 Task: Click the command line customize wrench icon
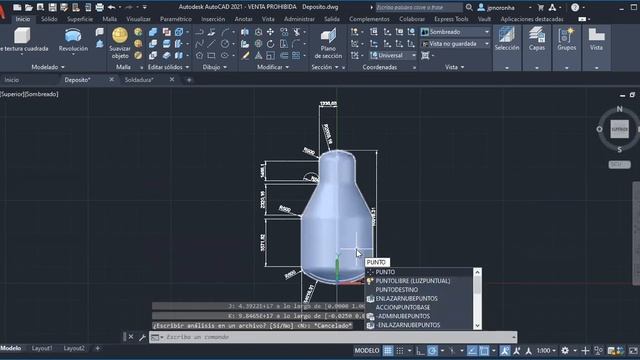click(x=142, y=337)
